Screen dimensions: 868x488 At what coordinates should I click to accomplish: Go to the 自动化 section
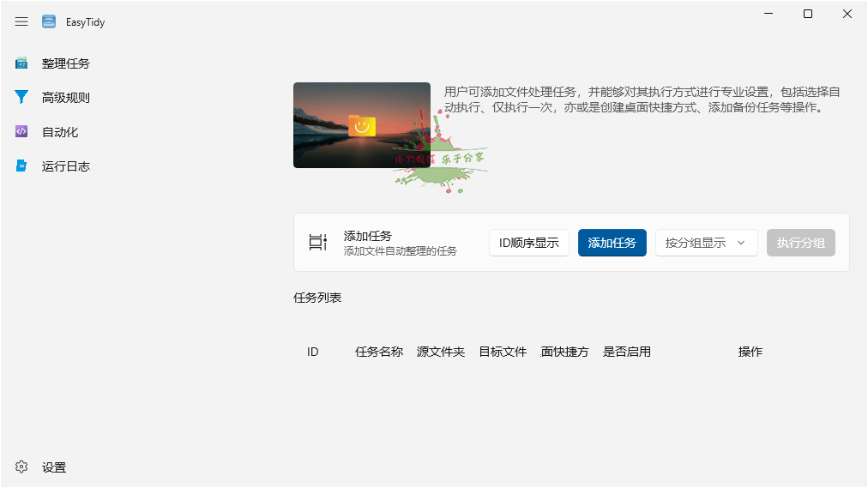tap(60, 132)
